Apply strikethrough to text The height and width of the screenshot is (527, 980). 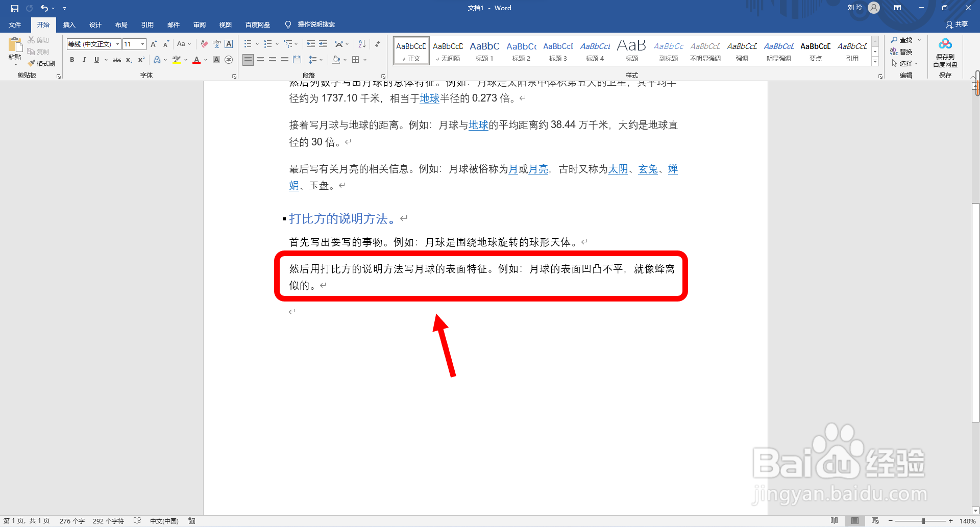tap(117, 60)
